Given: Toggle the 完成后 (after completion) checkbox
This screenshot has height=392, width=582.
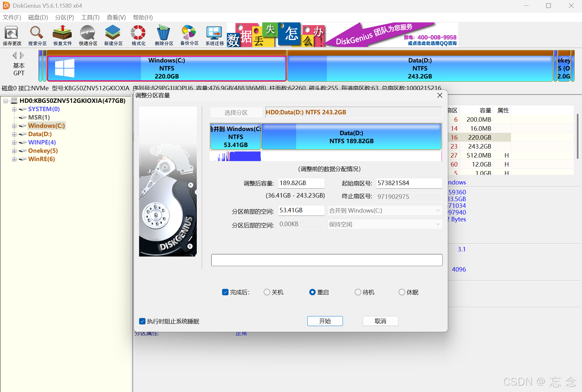Looking at the screenshot, I should [x=225, y=292].
